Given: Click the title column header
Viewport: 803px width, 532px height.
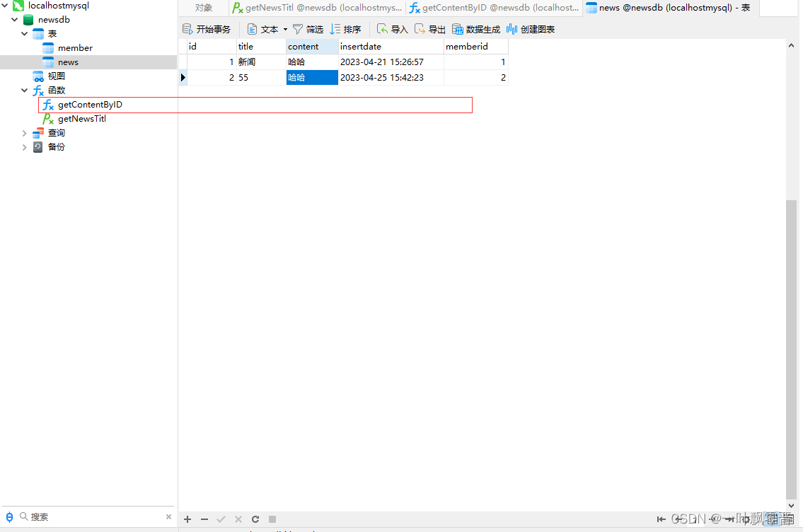Looking at the screenshot, I should pos(261,46).
